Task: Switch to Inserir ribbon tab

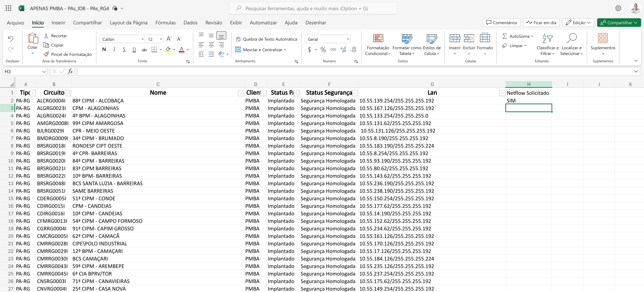Action: [58, 23]
